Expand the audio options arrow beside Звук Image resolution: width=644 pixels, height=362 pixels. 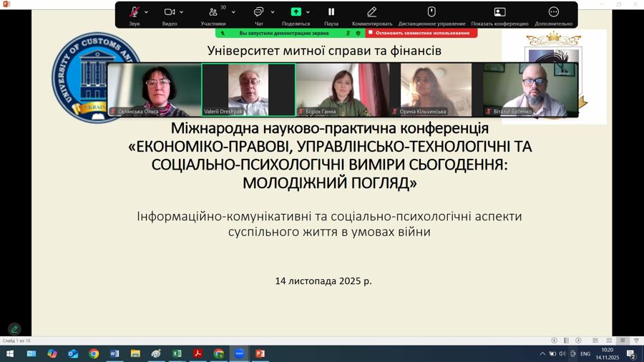[147, 12]
